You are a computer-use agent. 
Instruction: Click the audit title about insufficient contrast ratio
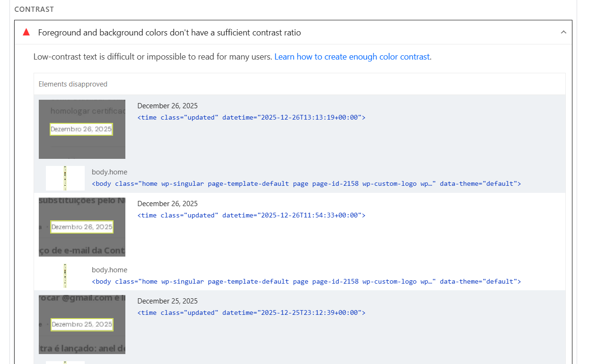pyautogui.click(x=169, y=33)
